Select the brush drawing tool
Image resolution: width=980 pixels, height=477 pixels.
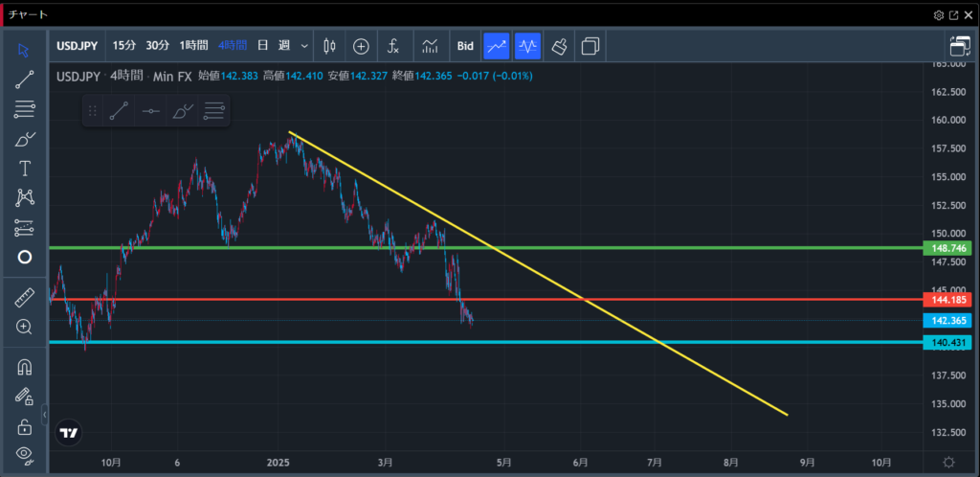[25, 139]
